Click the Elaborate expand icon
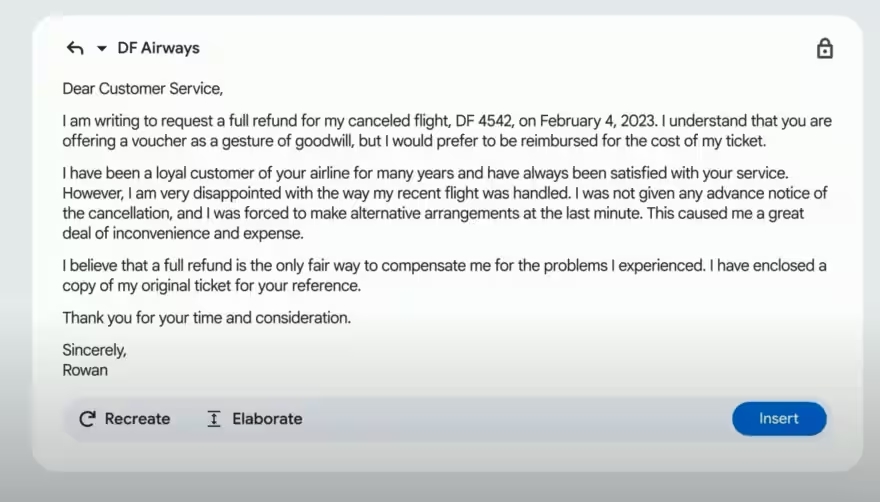This screenshot has width=880, height=502. (214, 419)
